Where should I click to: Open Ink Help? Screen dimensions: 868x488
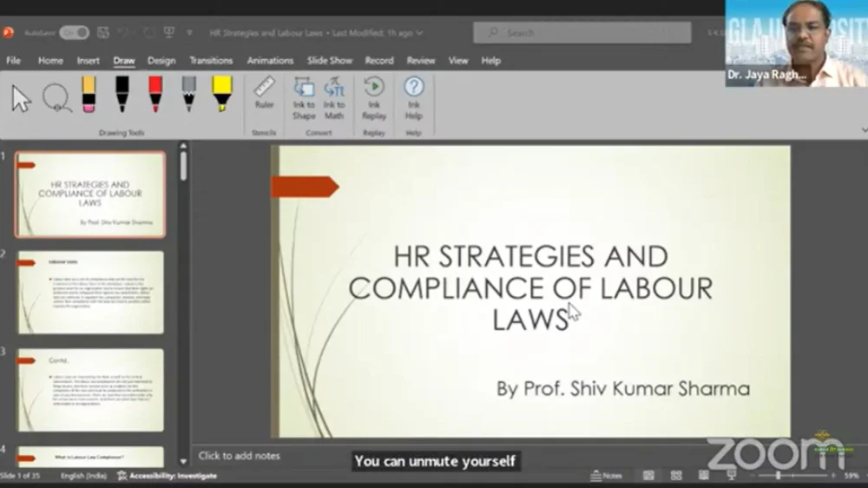414,98
